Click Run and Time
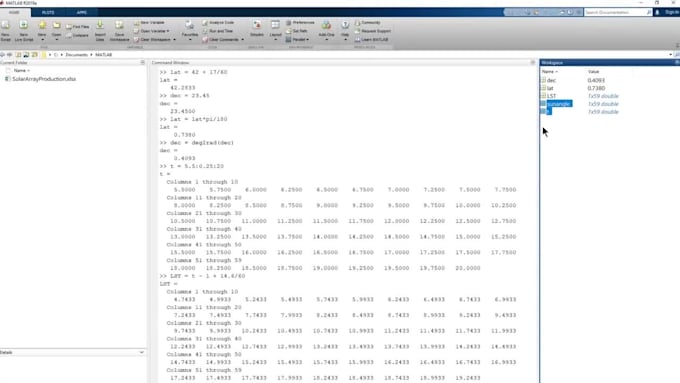 tap(218, 31)
